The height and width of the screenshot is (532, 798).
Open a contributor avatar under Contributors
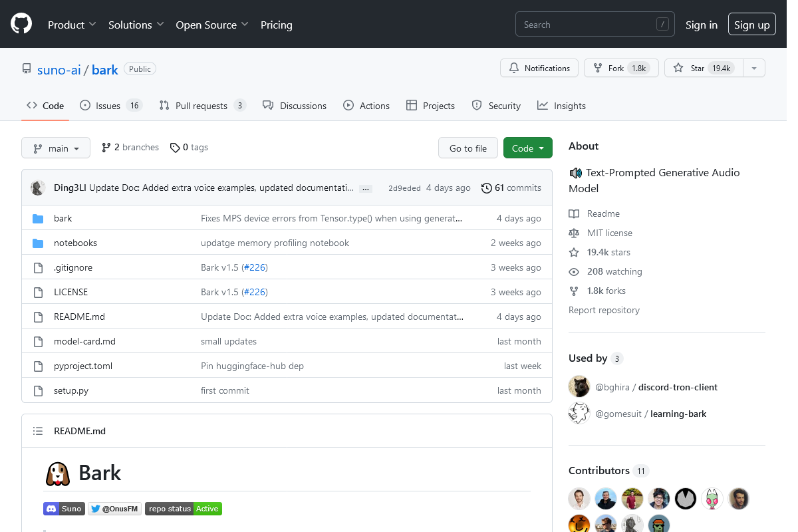[x=579, y=498]
